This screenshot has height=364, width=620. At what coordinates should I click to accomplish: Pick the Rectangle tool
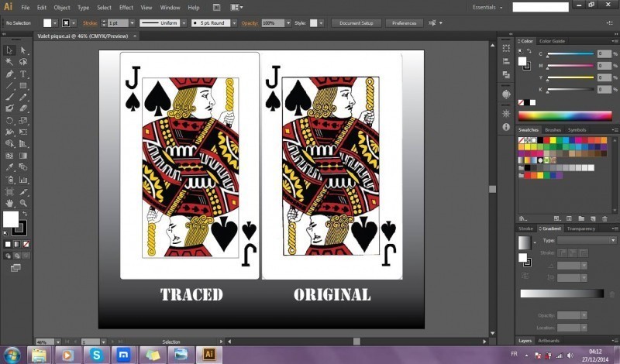pos(23,85)
